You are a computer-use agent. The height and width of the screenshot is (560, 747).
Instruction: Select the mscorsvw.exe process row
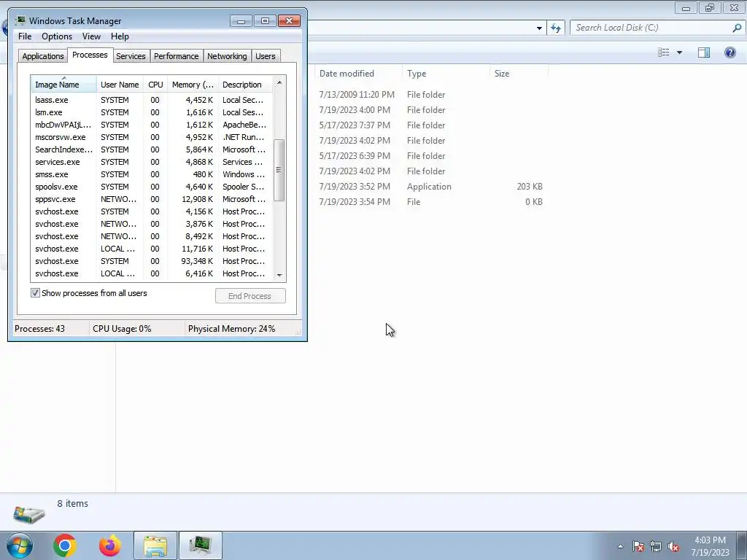click(x=152, y=137)
